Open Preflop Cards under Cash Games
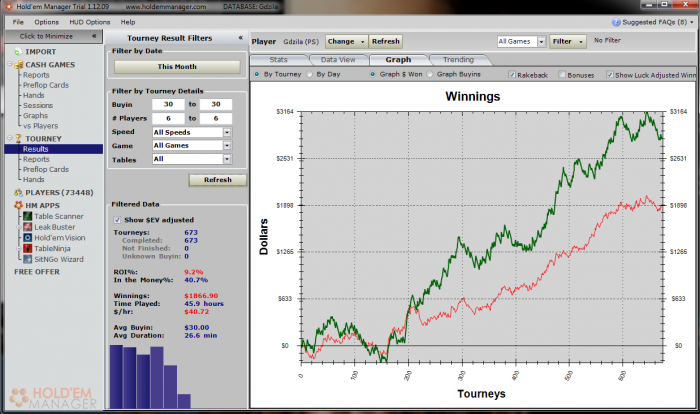 (46, 85)
